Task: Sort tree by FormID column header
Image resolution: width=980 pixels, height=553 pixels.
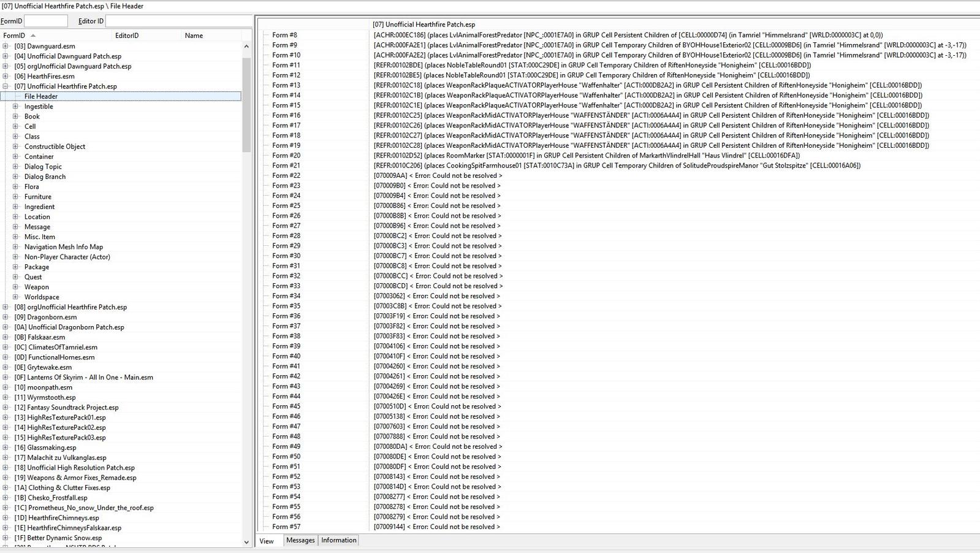Action: pos(14,36)
